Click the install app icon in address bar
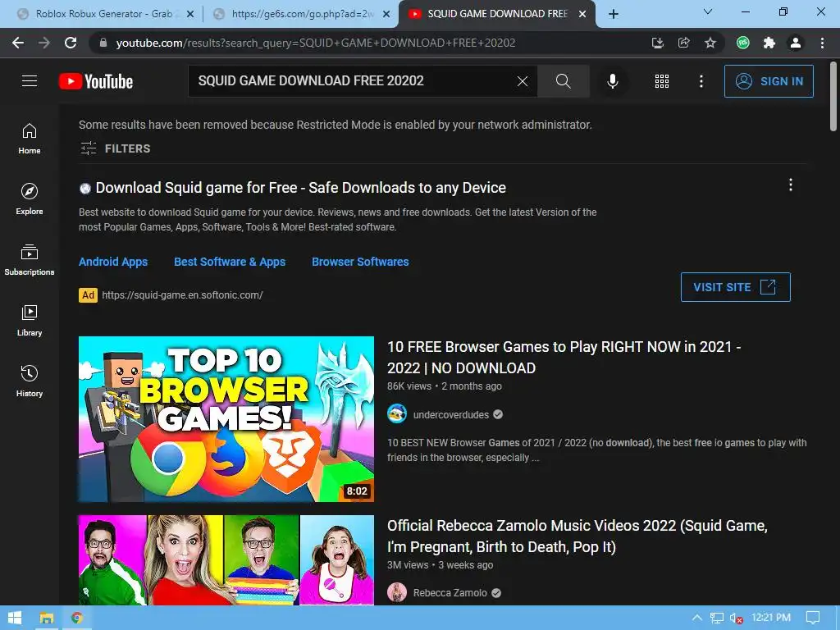 (x=657, y=43)
